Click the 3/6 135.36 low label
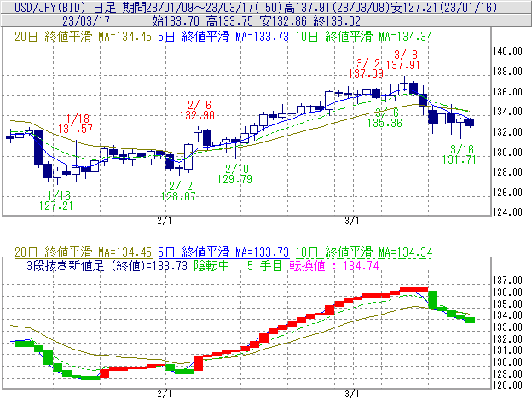532x405 pixels. 385,118
